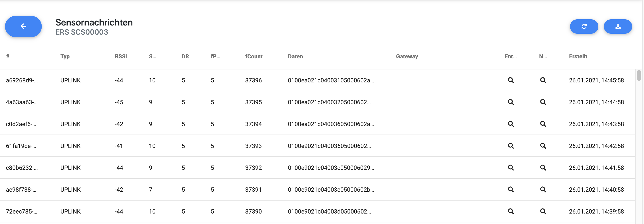Image resolution: width=644 pixels, height=224 pixels.
Task: Open Ent... magnifier for fCount 37394 row
Action: 510,124
